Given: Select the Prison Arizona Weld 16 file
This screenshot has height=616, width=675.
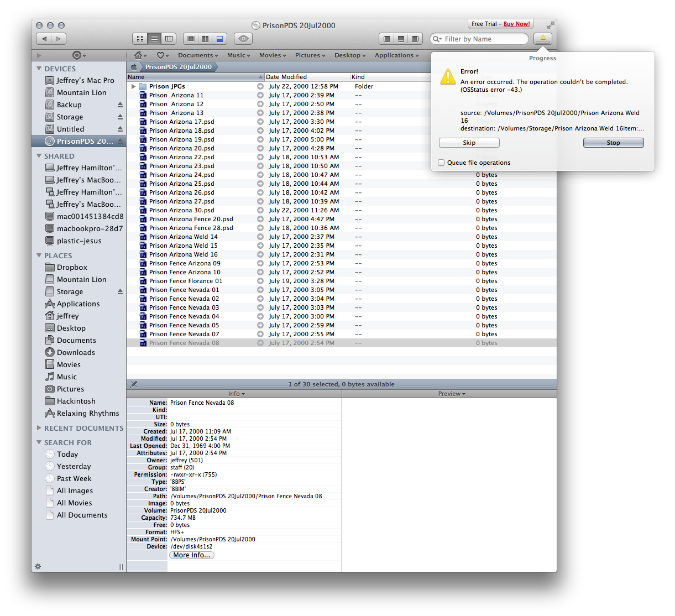Looking at the screenshot, I should click(x=342, y=254).
